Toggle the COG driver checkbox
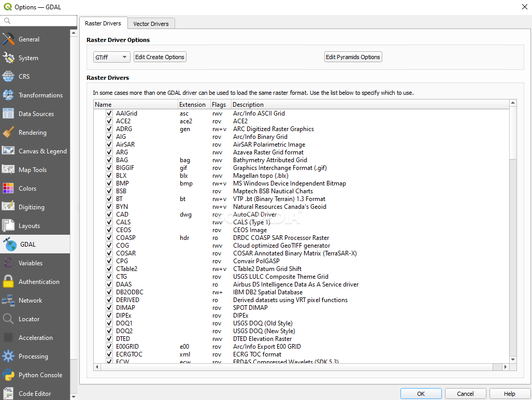This screenshot has width=532, height=400. 109,245
